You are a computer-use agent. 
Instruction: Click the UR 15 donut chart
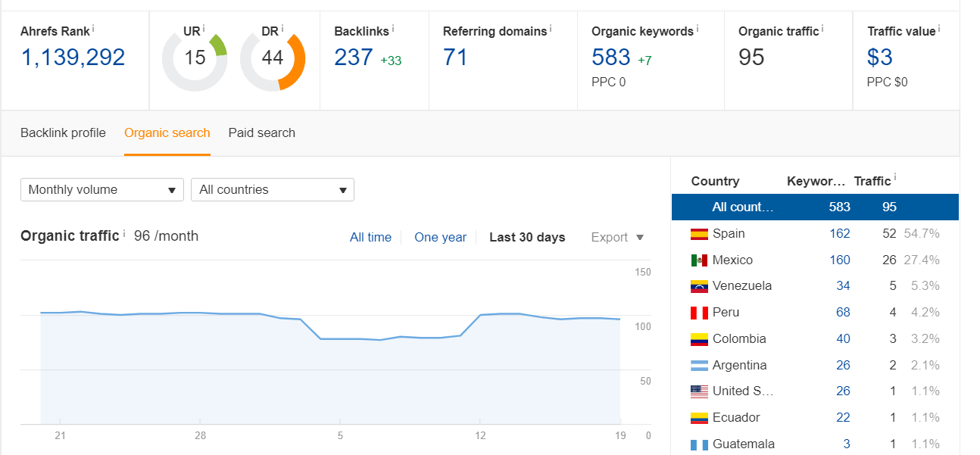(195, 58)
